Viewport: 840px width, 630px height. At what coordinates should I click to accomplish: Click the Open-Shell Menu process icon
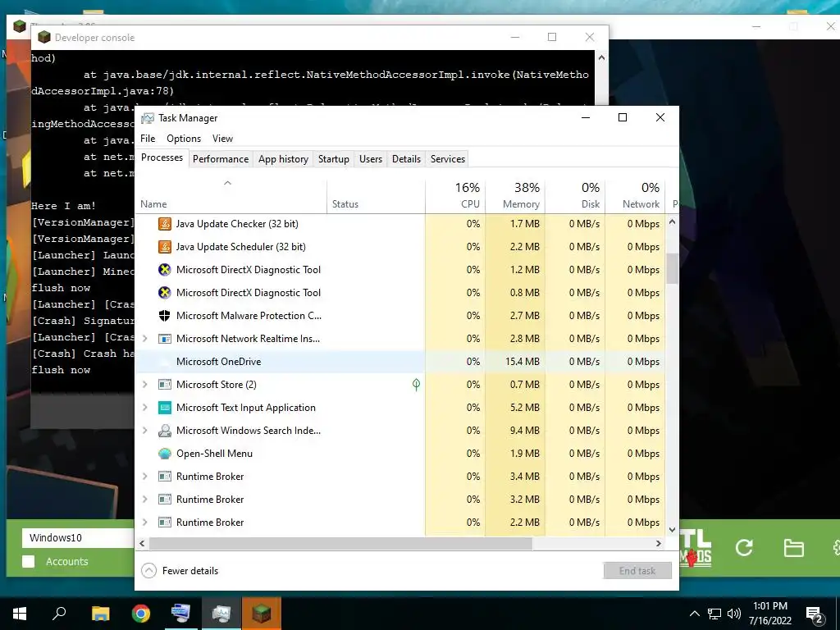[x=164, y=454]
